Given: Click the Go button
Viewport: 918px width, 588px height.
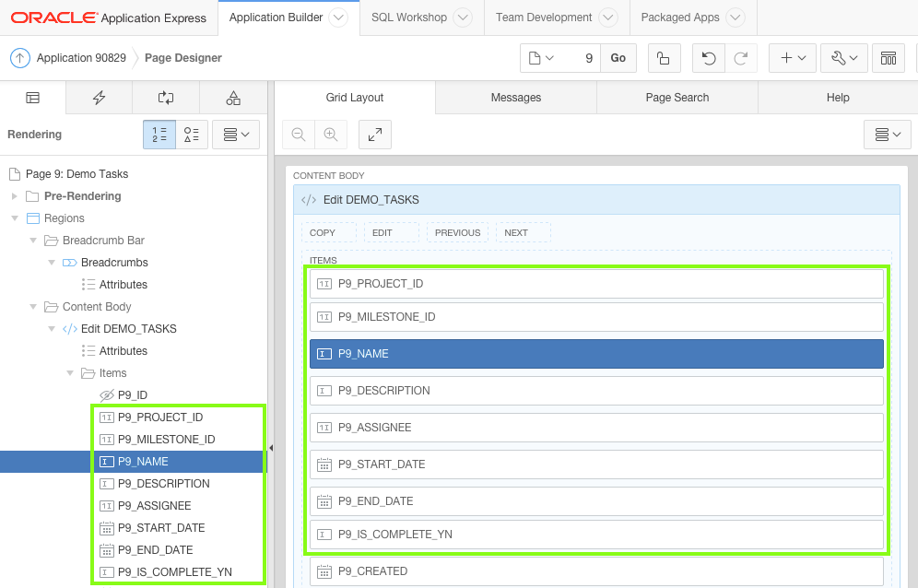Looking at the screenshot, I should pos(618,58).
